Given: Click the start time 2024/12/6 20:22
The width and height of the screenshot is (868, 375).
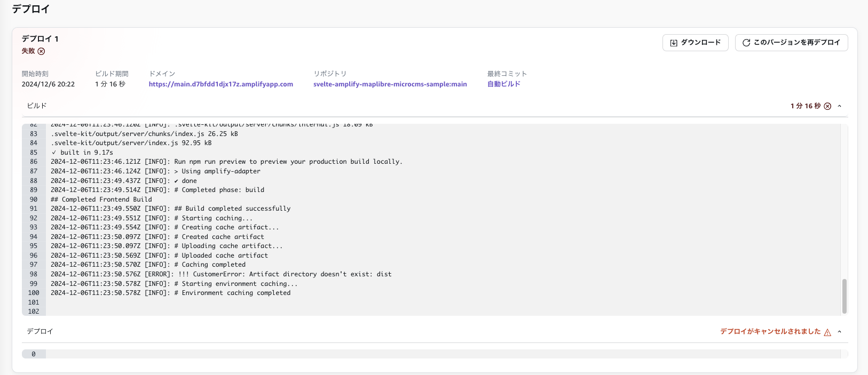Looking at the screenshot, I should 48,84.
